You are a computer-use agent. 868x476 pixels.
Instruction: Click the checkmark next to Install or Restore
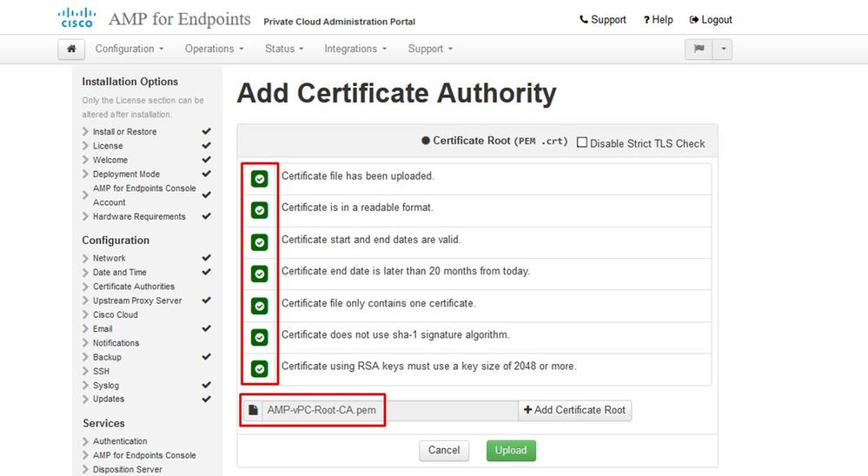tap(207, 131)
